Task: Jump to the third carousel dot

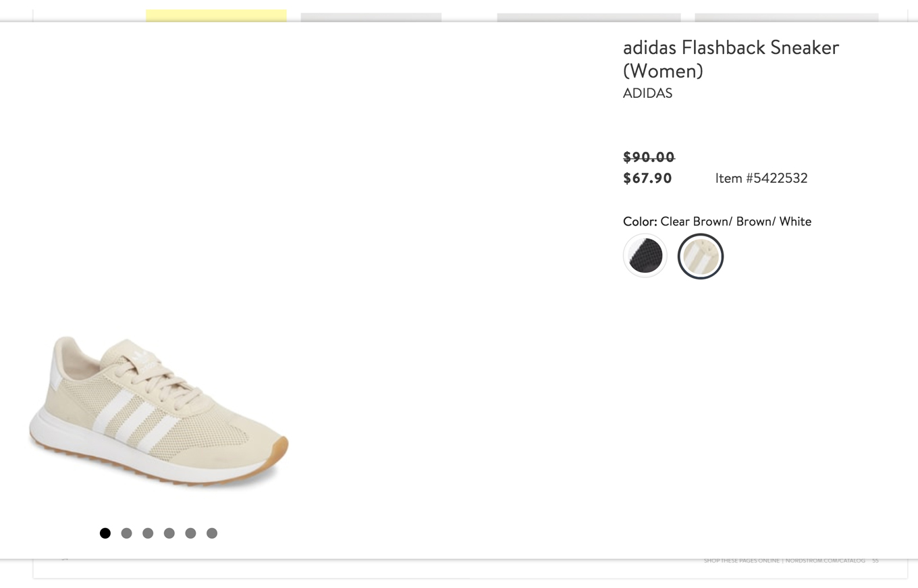Action: pos(148,533)
